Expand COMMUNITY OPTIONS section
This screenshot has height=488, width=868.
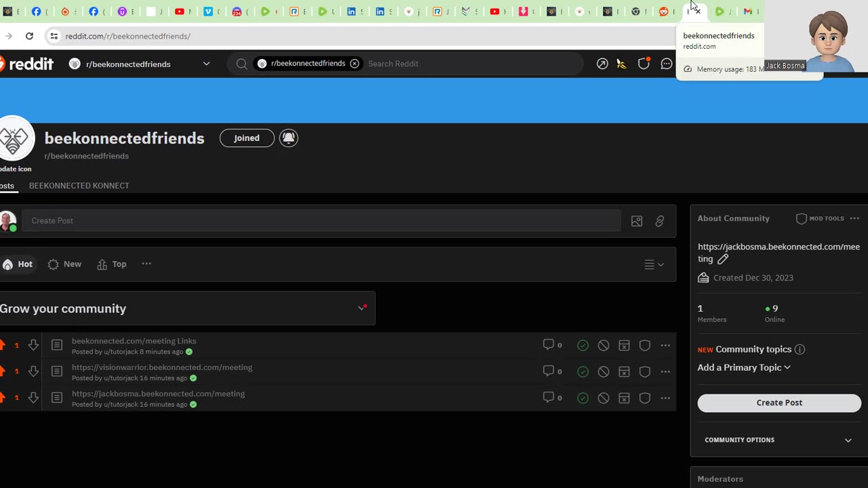(778, 440)
